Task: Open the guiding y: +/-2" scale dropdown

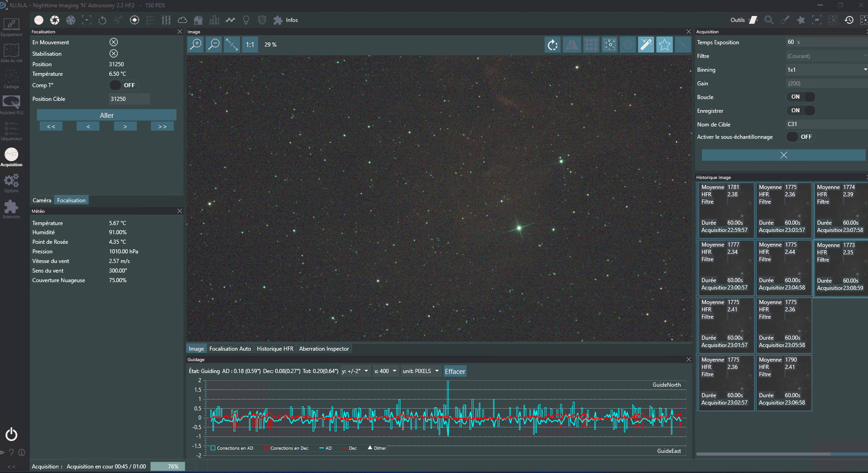Action: pyautogui.click(x=355, y=371)
